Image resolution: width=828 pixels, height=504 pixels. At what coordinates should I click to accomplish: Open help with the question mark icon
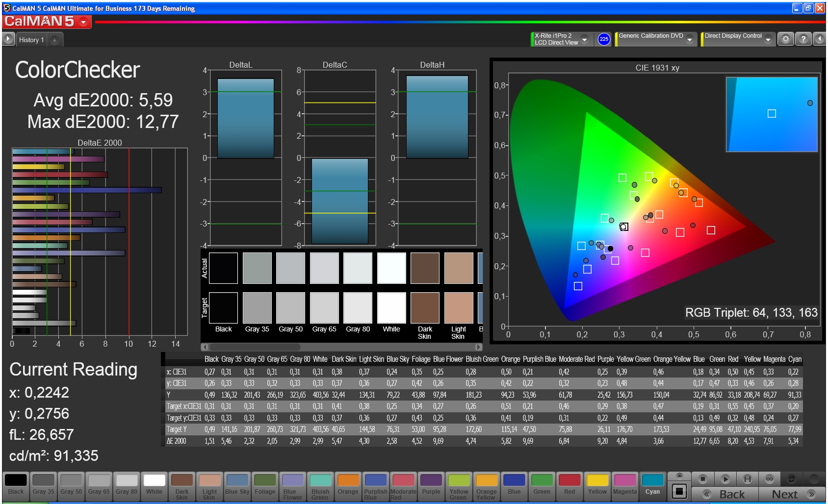[x=803, y=39]
